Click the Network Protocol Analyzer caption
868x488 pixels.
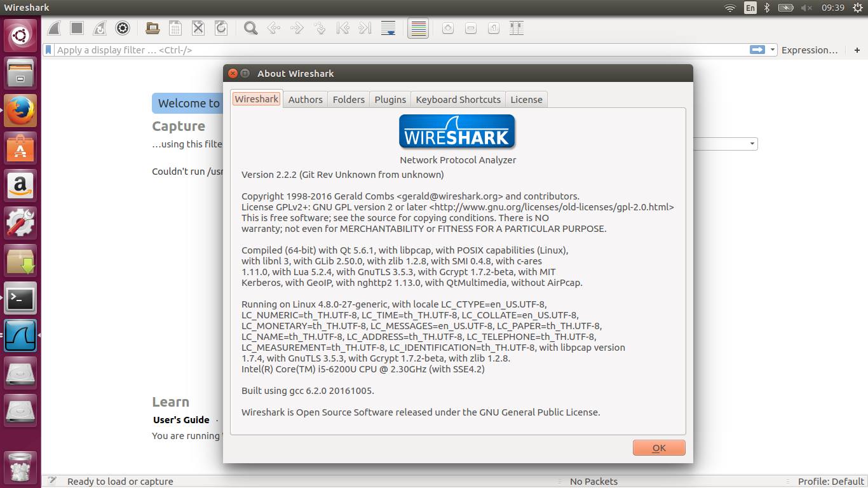coord(458,160)
